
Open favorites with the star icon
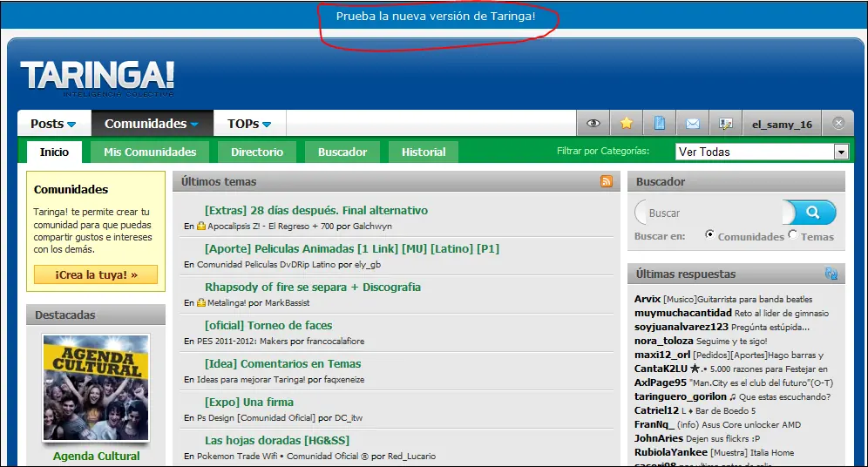626,124
